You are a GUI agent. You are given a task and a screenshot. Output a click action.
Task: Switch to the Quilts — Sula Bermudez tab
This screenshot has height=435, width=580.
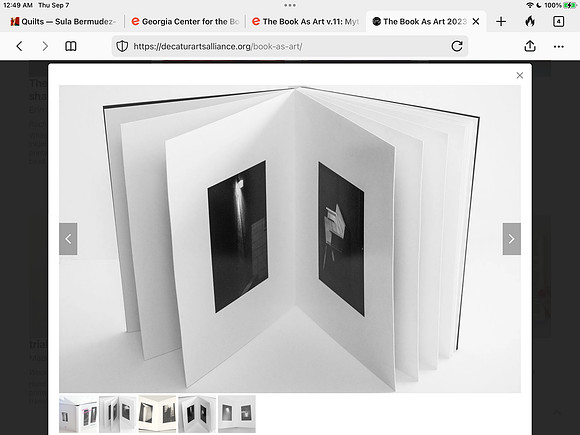(x=63, y=21)
